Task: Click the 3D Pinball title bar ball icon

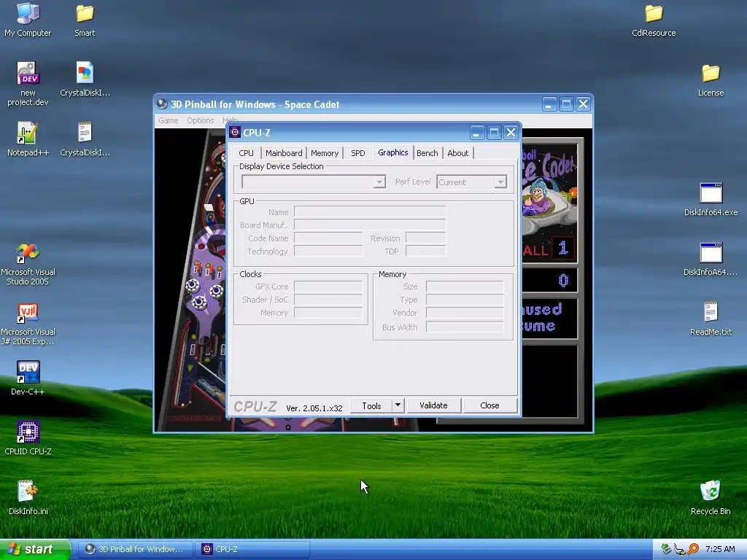Action: tap(162, 104)
